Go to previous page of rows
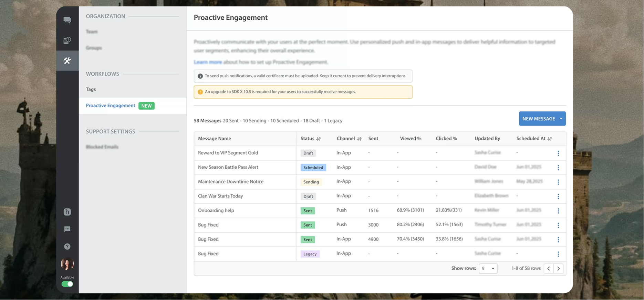Image resolution: width=644 pixels, height=300 pixels. coord(549,268)
